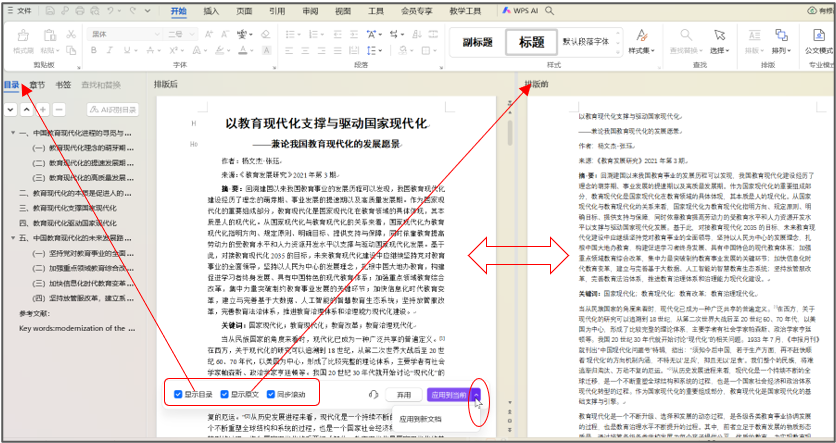Click the AI识别目录 button

pos(112,110)
